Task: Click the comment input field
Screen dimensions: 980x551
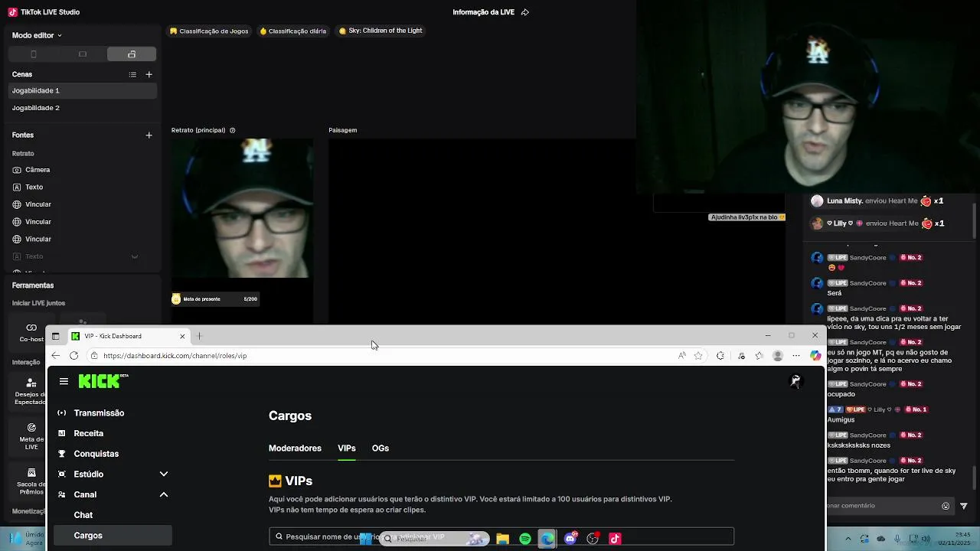Action: click(883, 505)
